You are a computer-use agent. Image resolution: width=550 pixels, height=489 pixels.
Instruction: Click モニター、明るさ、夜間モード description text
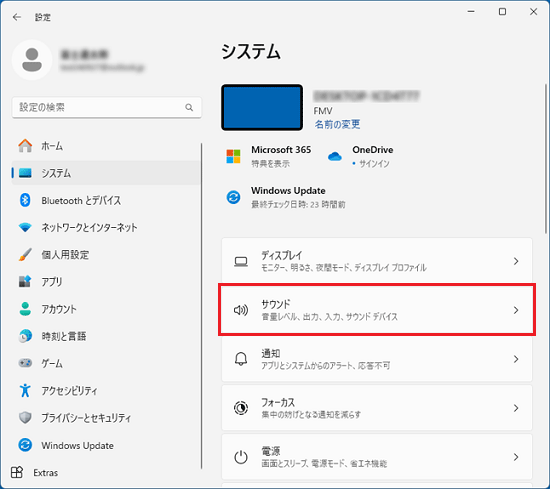pyautogui.click(x=344, y=268)
